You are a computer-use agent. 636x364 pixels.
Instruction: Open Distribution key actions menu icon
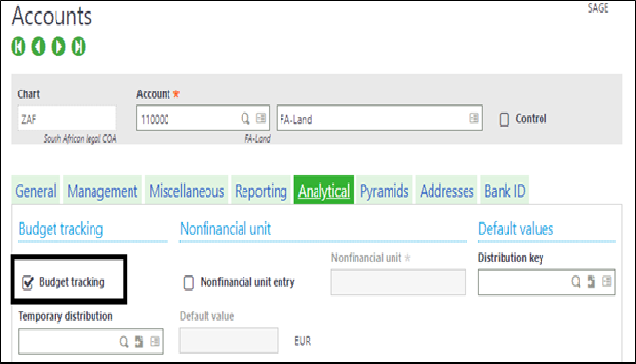coord(607,281)
